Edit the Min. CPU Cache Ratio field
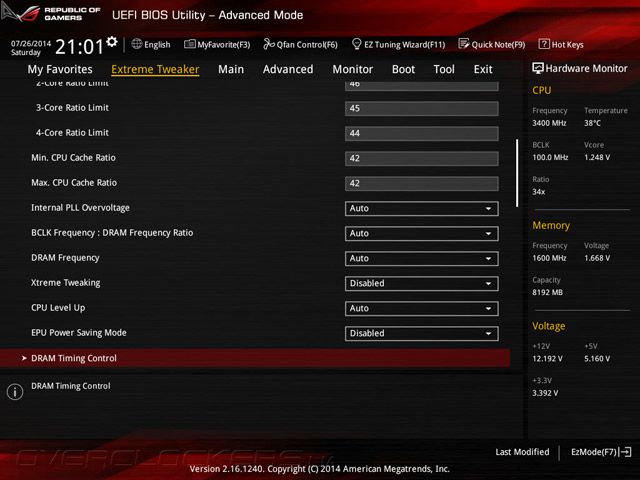Screen dimensions: 640x480 [x=421, y=158]
